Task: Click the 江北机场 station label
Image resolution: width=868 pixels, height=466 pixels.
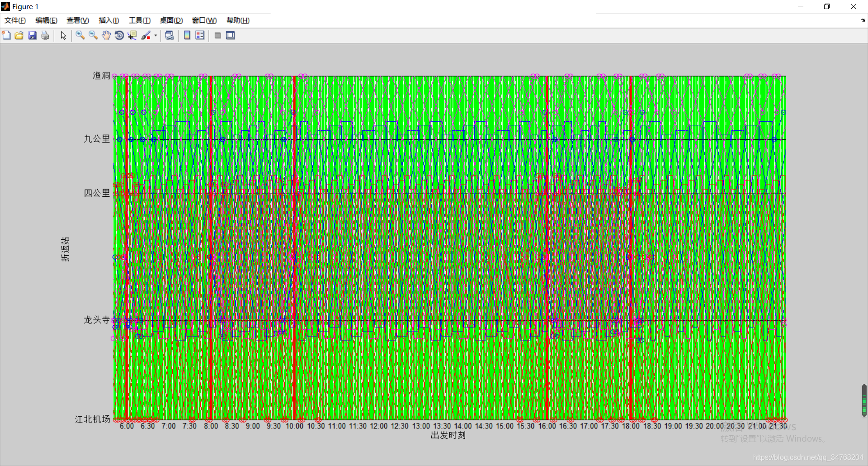Action: [93, 419]
